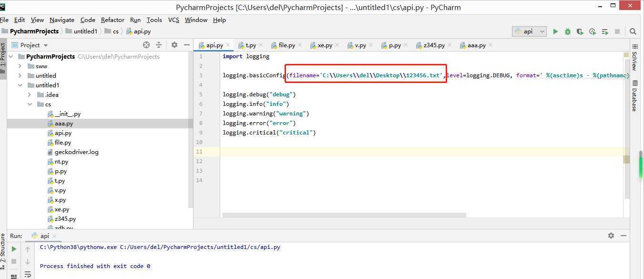The width and height of the screenshot is (644, 279).
Task: Rerun api using the Run panel play icon
Action: pos(14,249)
